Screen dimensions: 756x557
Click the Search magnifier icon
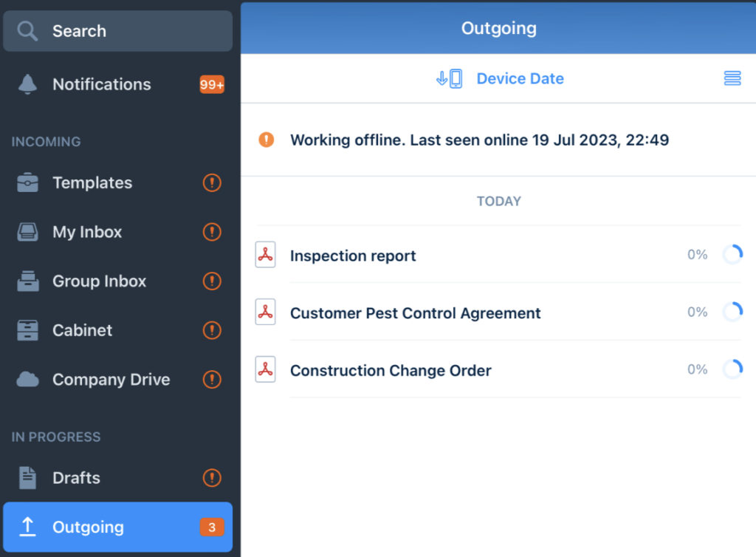[x=28, y=31]
